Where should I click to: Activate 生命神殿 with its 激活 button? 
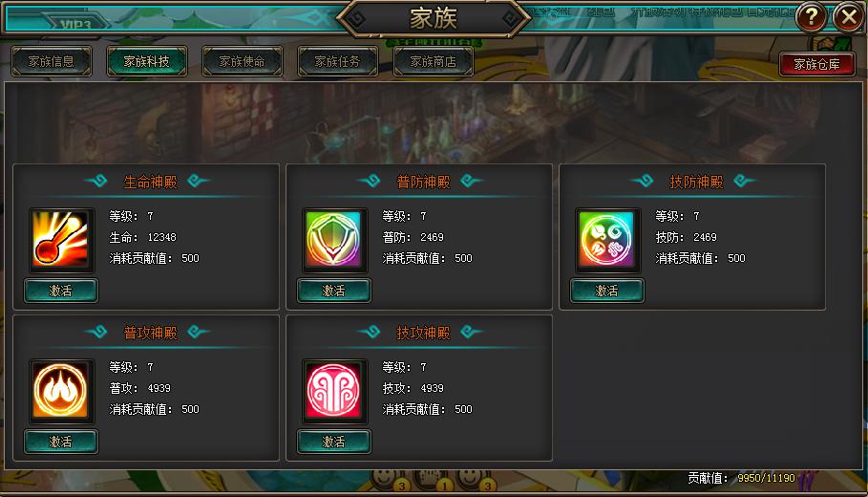tap(61, 291)
